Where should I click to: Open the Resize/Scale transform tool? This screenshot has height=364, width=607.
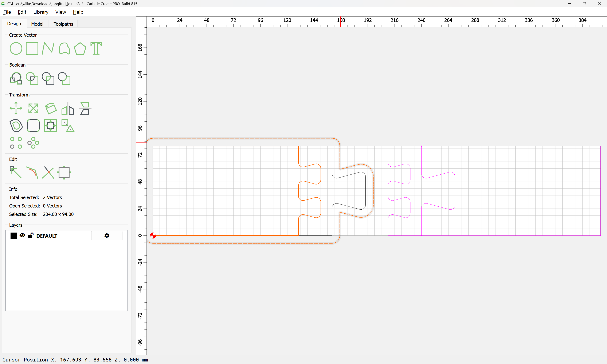(x=33, y=108)
